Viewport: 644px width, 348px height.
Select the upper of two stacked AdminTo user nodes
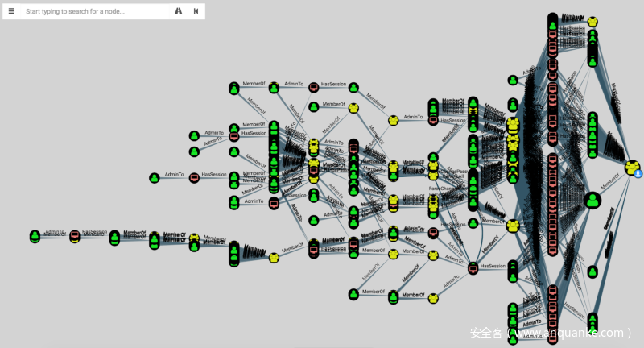(x=194, y=135)
